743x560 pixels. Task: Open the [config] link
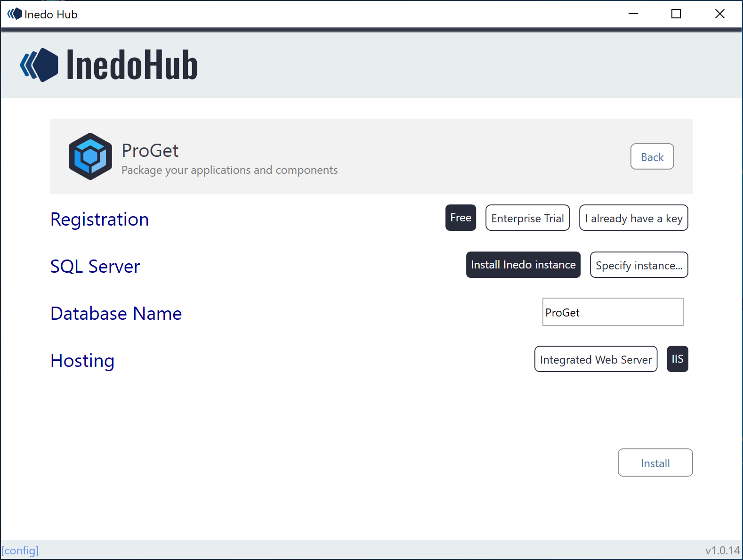pos(20,550)
